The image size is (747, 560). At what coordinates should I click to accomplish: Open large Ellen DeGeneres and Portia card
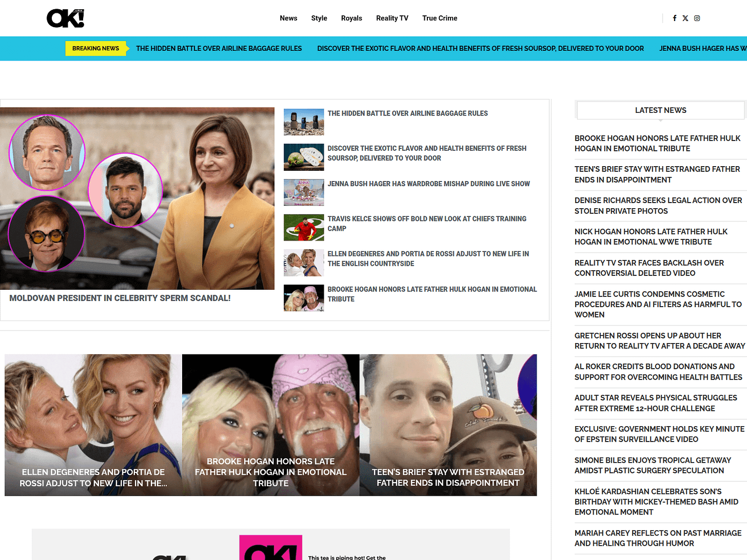point(93,425)
